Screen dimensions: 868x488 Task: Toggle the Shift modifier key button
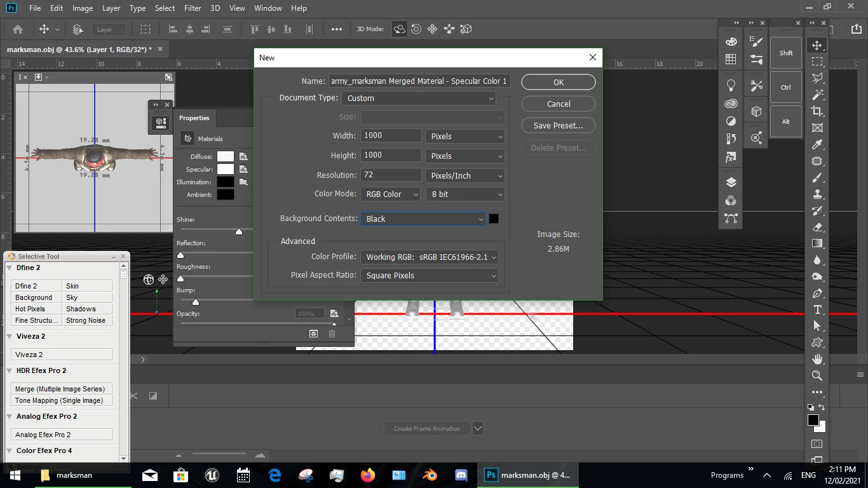[786, 53]
